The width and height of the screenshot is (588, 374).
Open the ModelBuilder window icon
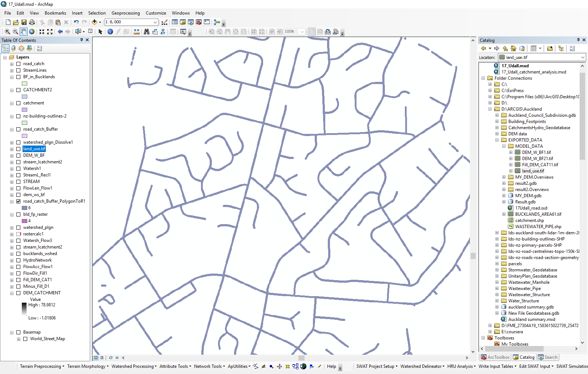(217, 22)
